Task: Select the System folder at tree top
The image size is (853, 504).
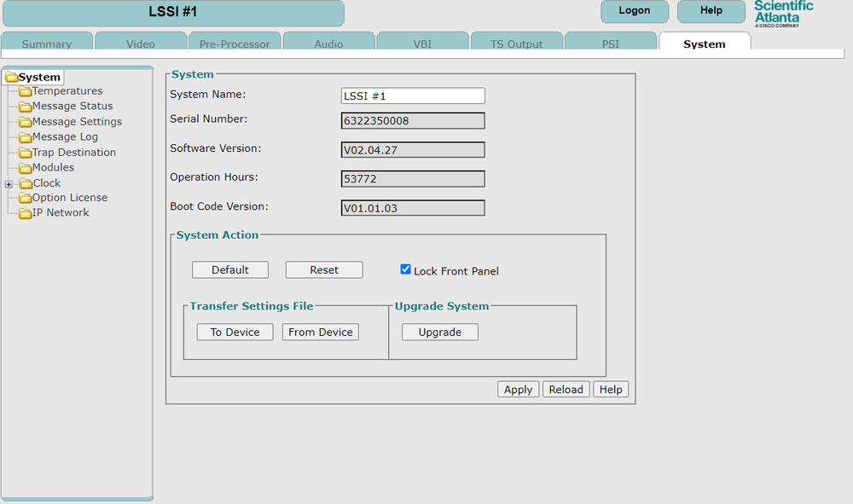Action: (x=34, y=76)
